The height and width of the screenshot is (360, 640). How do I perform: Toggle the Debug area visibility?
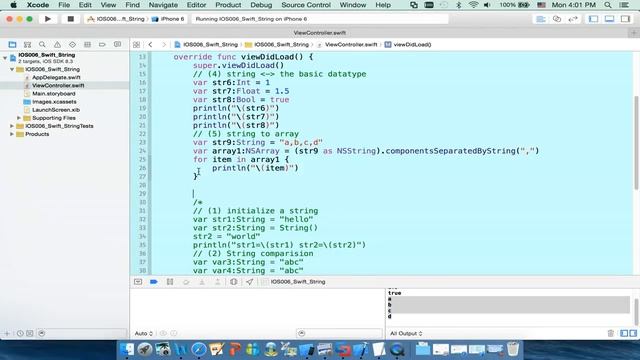point(609,19)
